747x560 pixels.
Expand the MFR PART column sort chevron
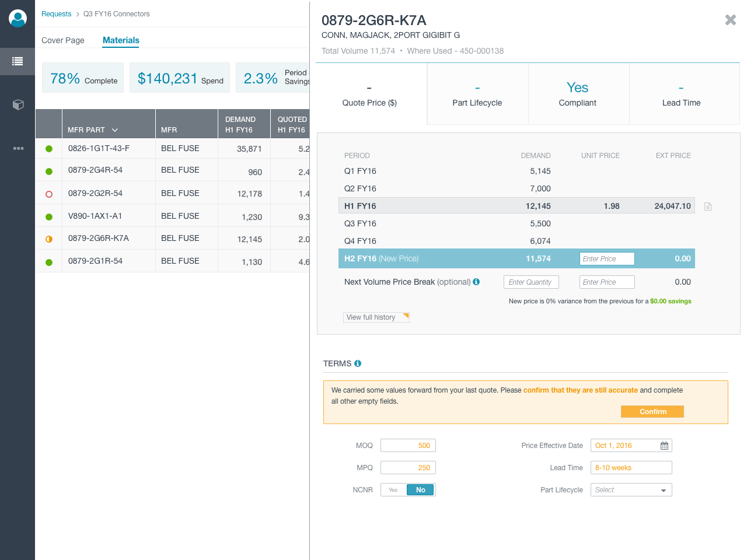115,130
